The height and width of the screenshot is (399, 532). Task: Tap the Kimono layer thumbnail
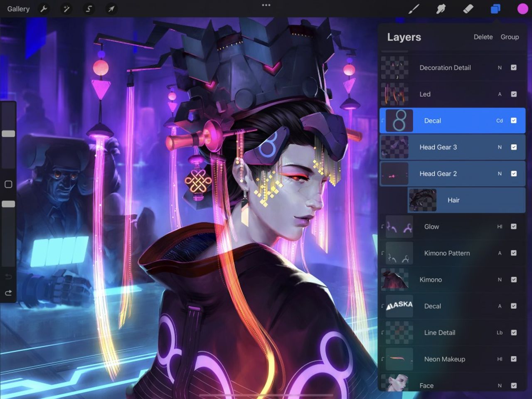395,280
